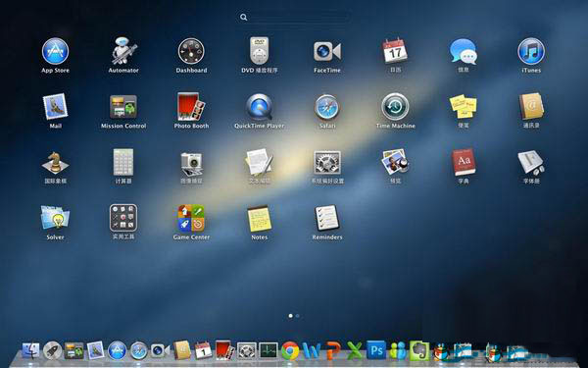Open the Preview app
588x368 pixels.
[395, 162]
